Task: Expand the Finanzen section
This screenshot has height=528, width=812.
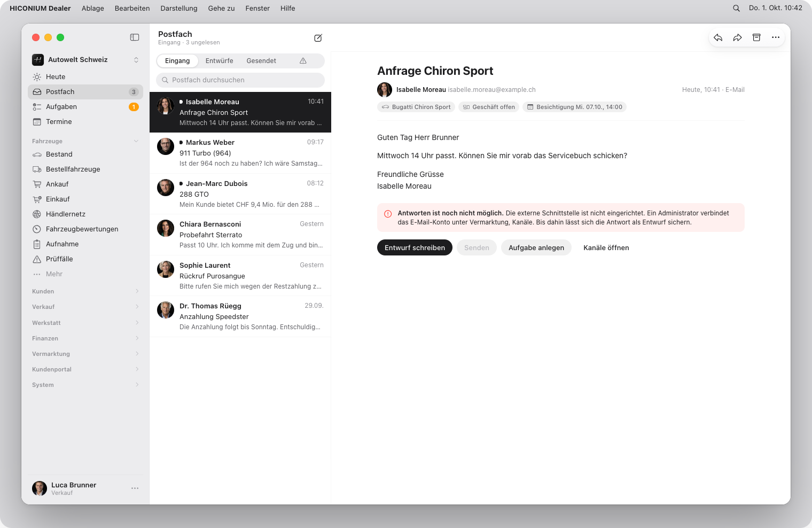Action: pyautogui.click(x=85, y=338)
